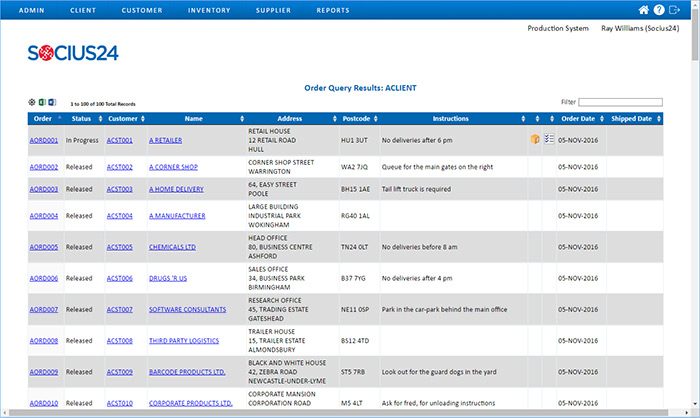Export results to Word icon
700x418 pixels.
[52, 102]
